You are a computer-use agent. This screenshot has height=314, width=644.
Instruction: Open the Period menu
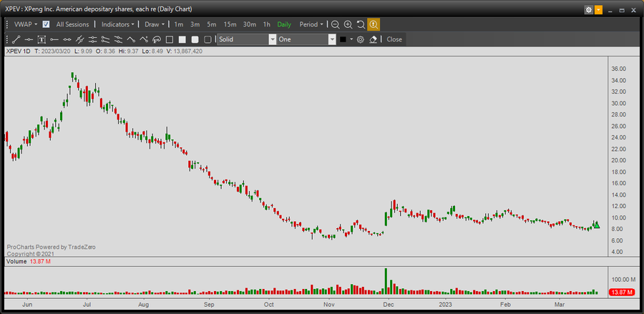pyautogui.click(x=311, y=24)
